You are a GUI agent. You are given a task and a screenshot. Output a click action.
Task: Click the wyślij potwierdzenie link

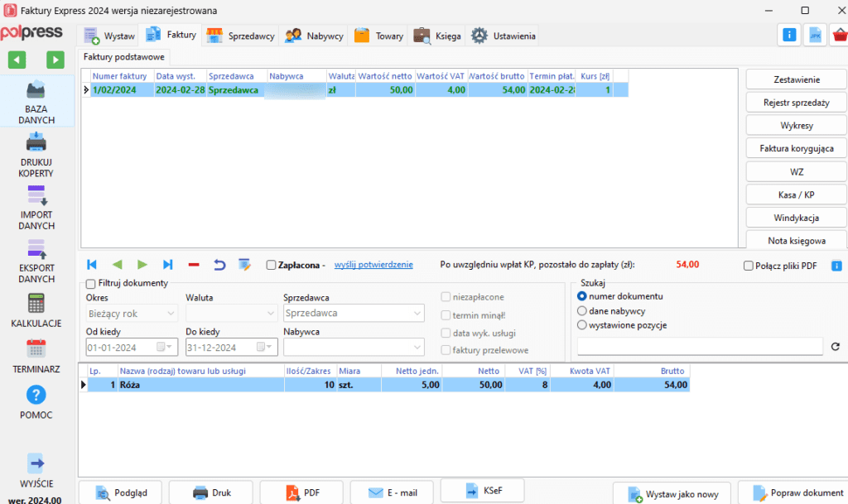pos(373,265)
